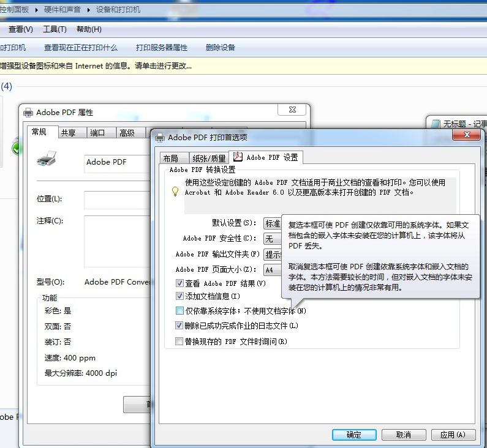Click the lightbulb hint icon
487x448 pixels.
pos(175,192)
